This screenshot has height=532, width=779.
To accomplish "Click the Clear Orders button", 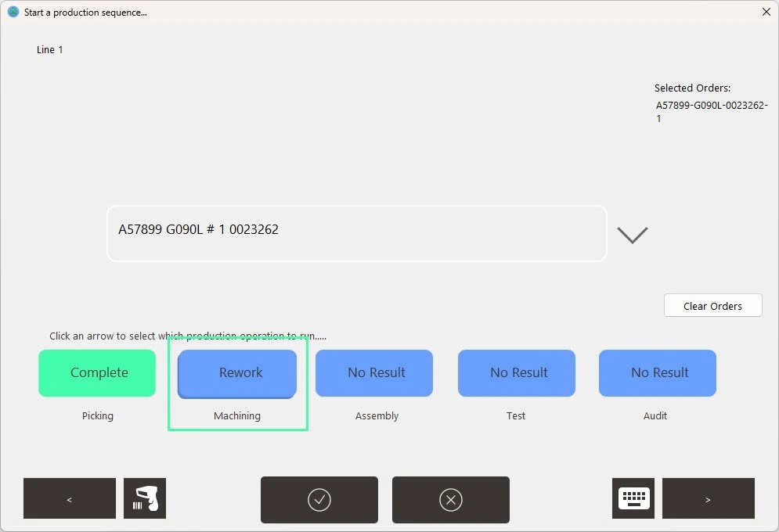I will click(x=712, y=306).
